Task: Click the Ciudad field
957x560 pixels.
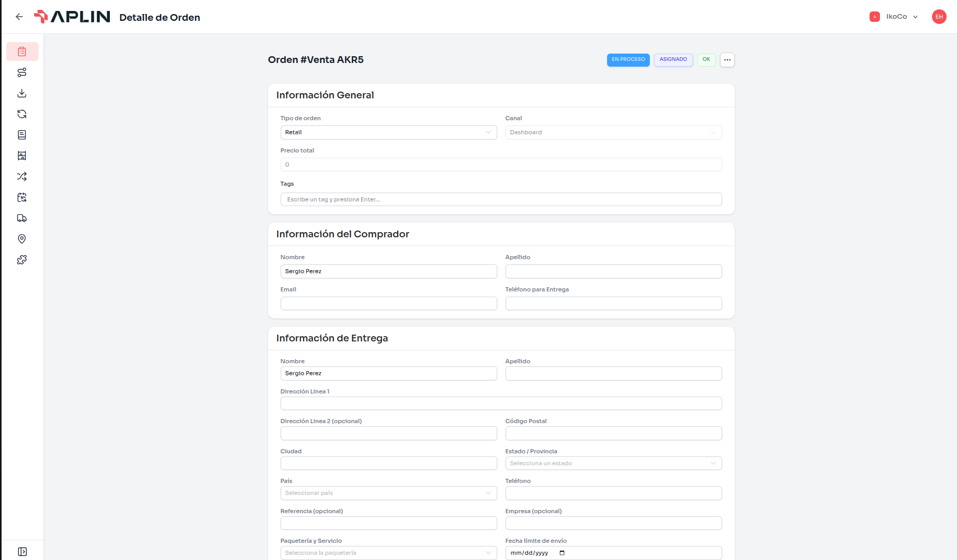Action: pyautogui.click(x=389, y=463)
